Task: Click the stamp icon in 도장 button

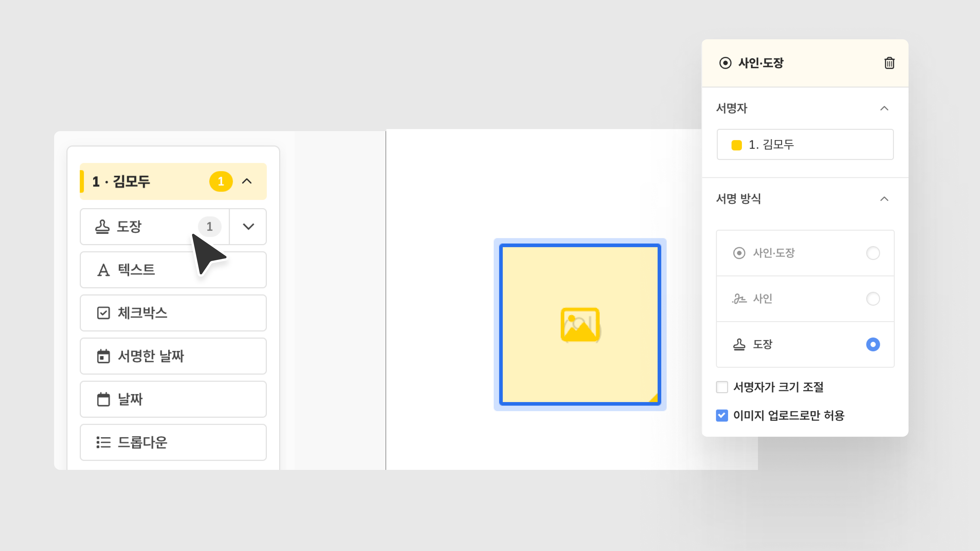Action: coord(102,227)
